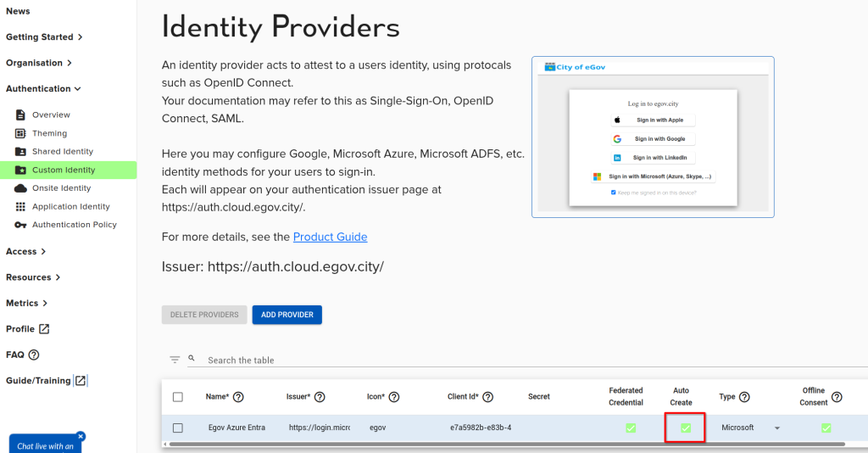Viewport: 868px width, 453px height.
Task: Expand the Getting Started menu
Action: click(x=44, y=36)
